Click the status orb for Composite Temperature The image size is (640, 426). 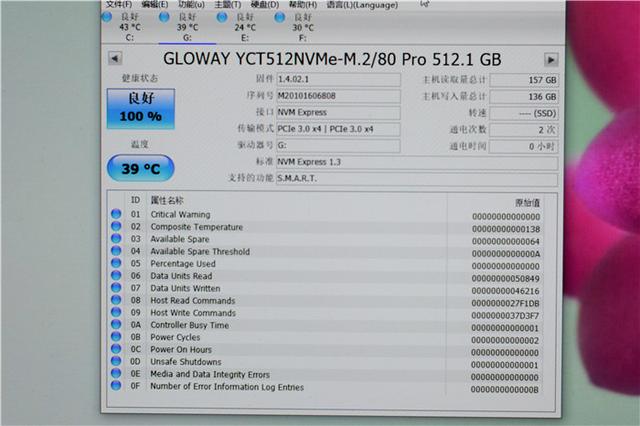[116, 226]
